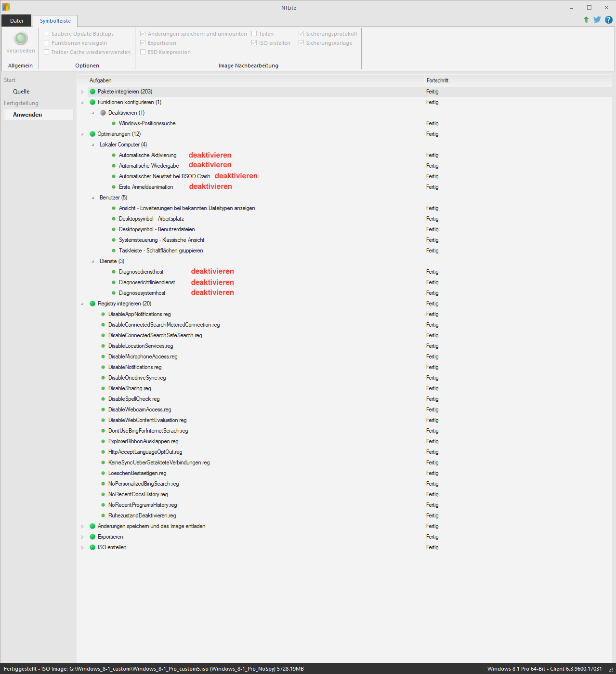The width and height of the screenshot is (616, 674).
Task: Toggle Sicherungsvorlage checkbox
Action: click(x=301, y=43)
